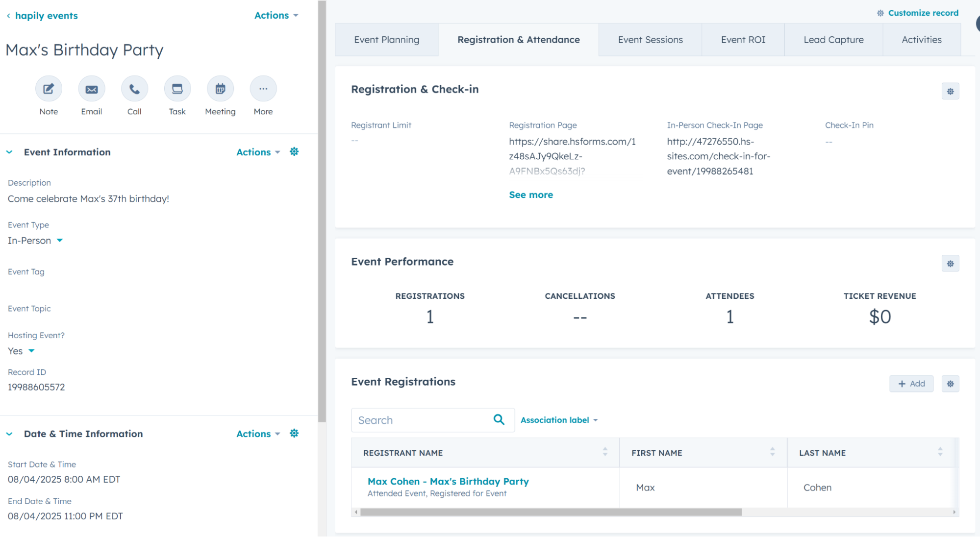Collapse the Event Information section
Image resolution: width=980 pixels, height=537 pixels.
coord(9,152)
